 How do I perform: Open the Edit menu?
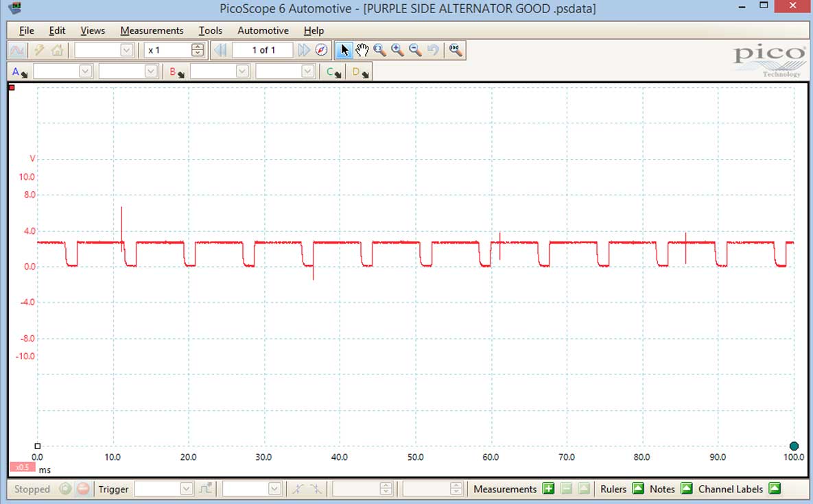[x=57, y=31]
